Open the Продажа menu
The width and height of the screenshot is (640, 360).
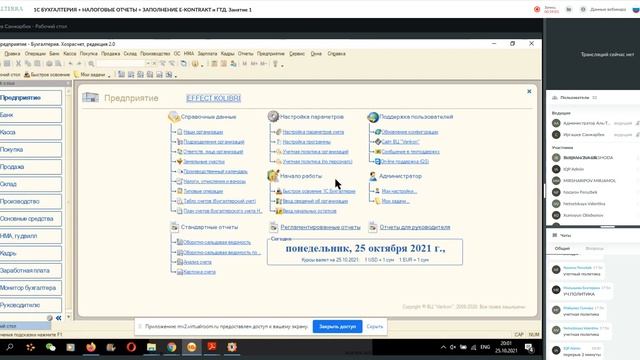[110, 53]
